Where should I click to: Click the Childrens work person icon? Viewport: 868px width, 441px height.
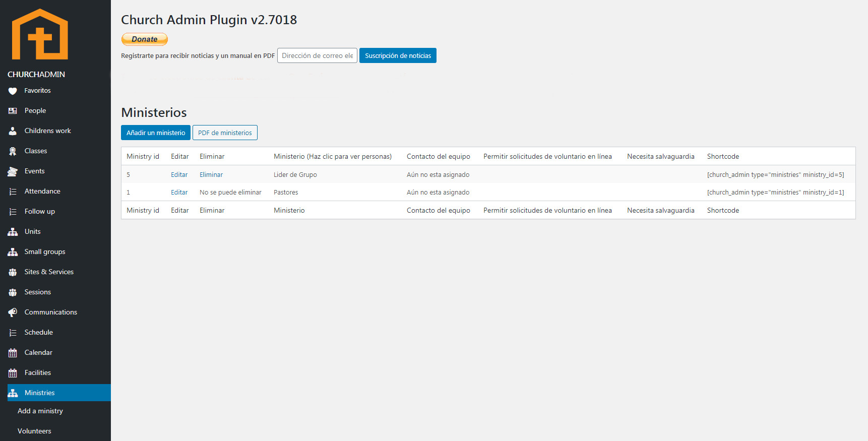13,131
